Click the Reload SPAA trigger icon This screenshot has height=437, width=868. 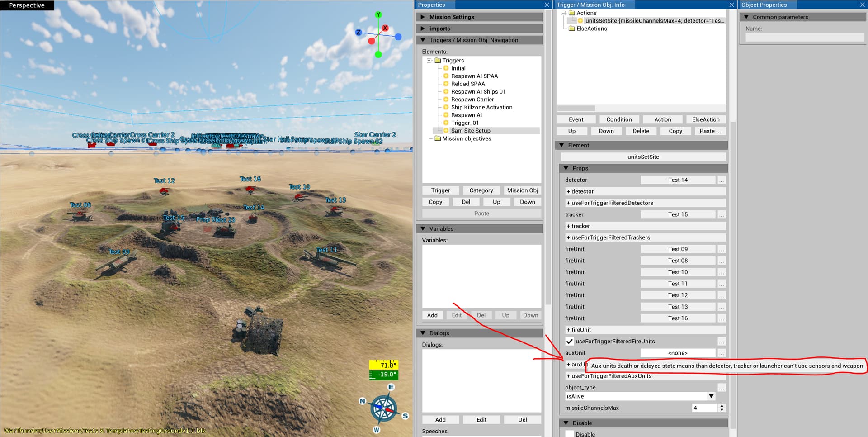[446, 84]
